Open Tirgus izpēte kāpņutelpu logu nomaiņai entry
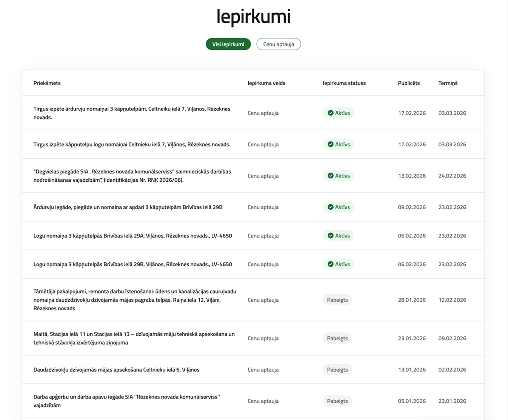 click(132, 144)
